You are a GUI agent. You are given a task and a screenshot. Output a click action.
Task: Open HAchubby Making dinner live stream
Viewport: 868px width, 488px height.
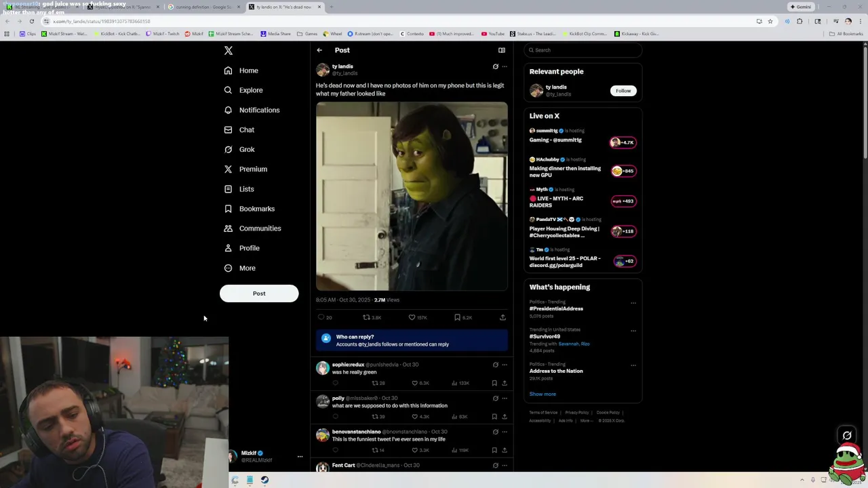click(583, 167)
